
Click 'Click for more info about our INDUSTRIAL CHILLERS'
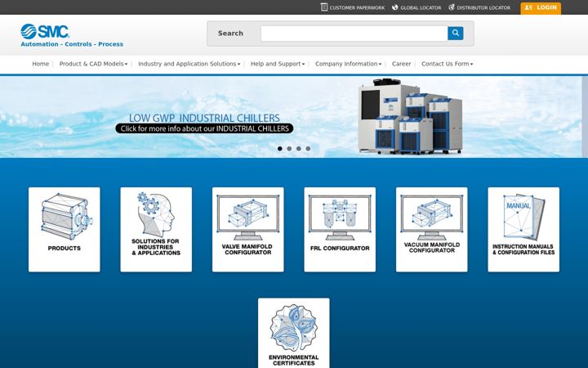pos(204,128)
